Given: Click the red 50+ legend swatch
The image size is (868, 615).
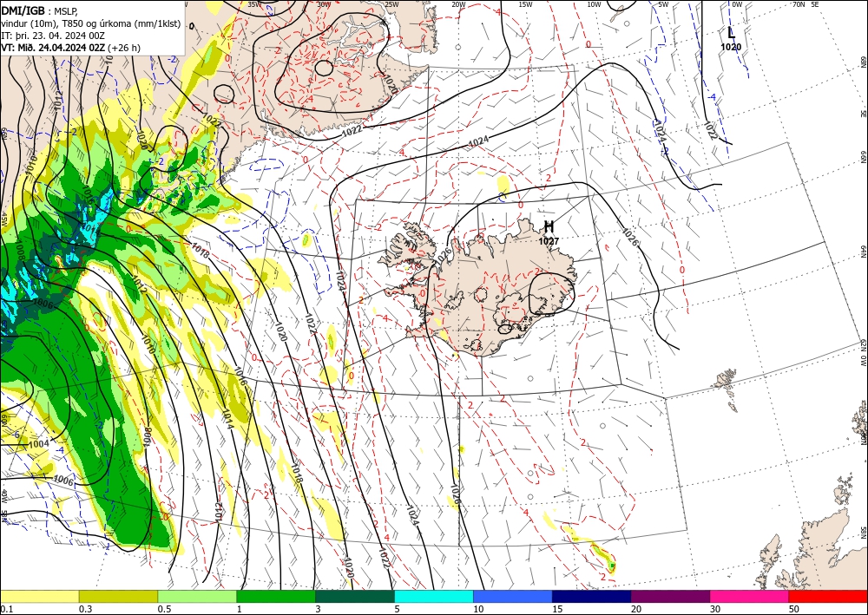Looking at the screenshot, I should [828, 596].
